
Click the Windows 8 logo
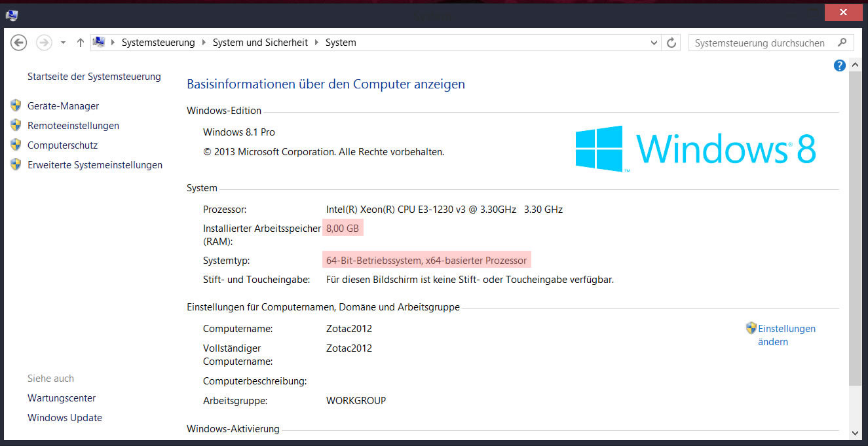(696, 149)
